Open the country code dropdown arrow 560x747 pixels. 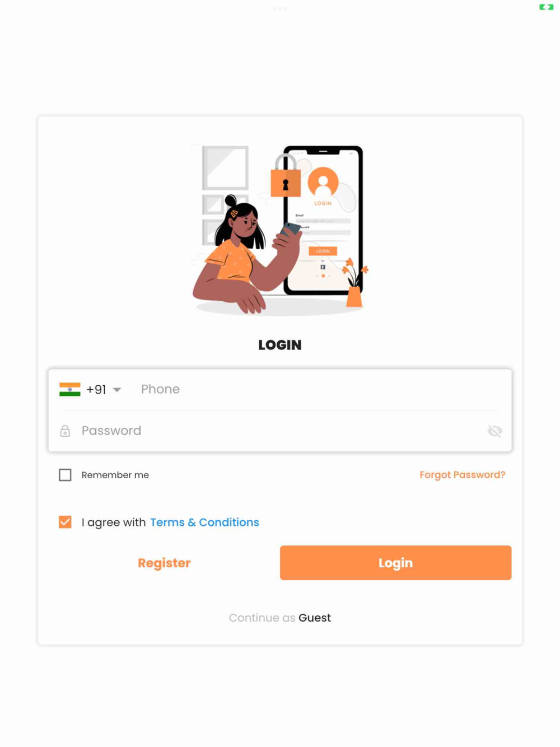[117, 390]
